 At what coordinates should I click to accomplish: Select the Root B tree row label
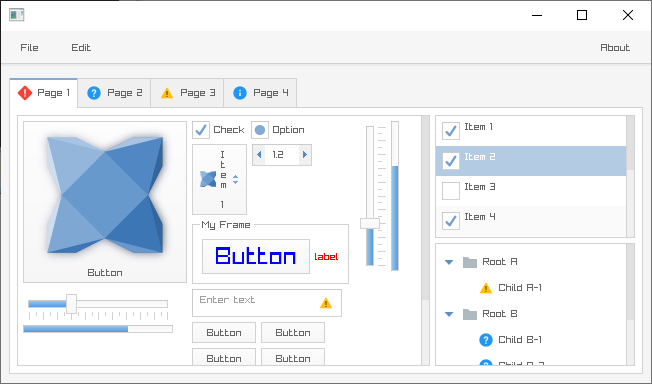pyautogui.click(x=500, y=314)
